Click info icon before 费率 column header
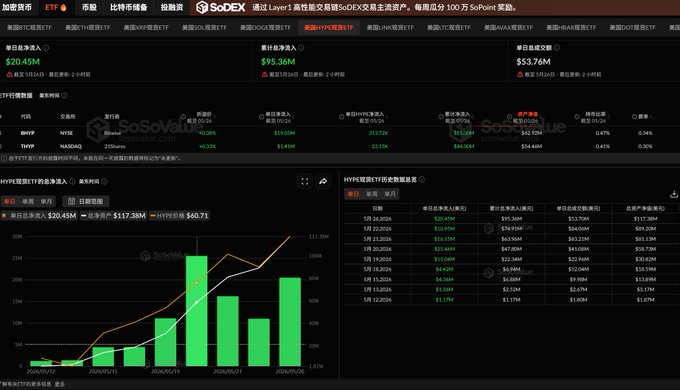 tap(634, 117)
